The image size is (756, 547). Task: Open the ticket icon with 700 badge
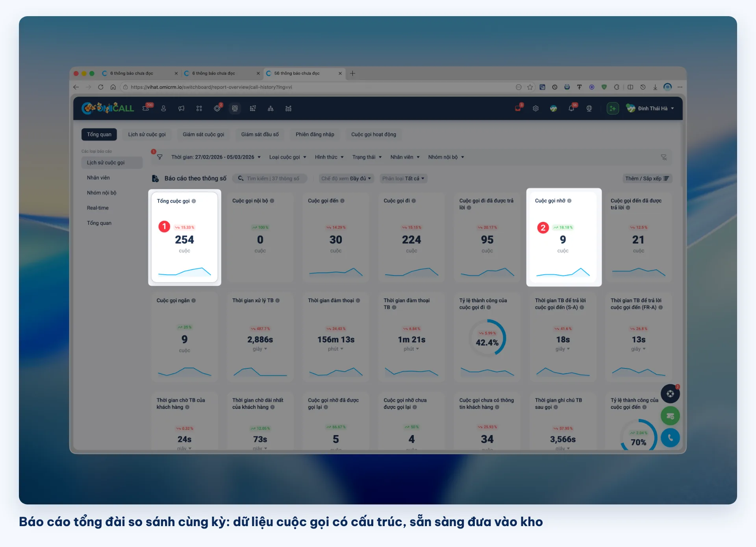[x=146, y=108]
